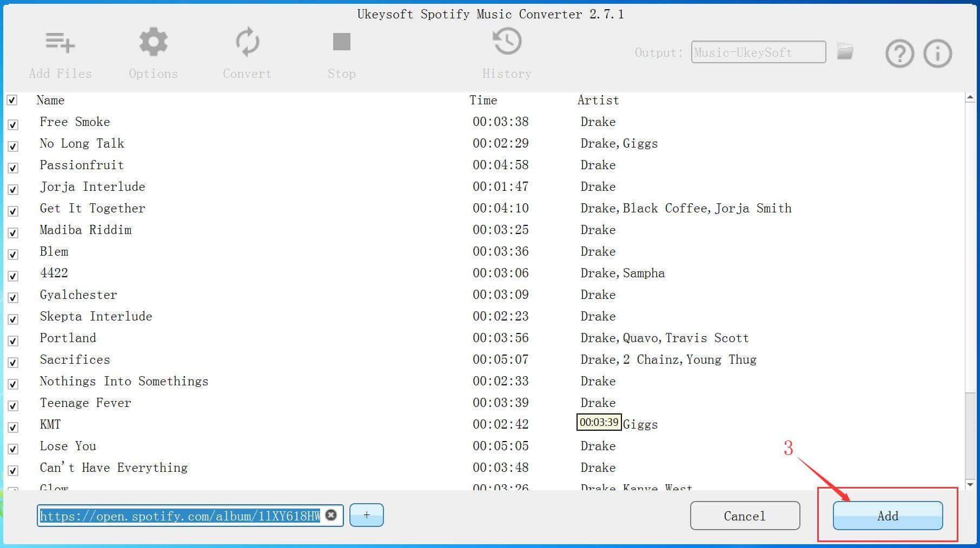Viewport: 980px width, 548px height.
Task: Click the 00:02:42 time cell
Action: click(501, 424)
